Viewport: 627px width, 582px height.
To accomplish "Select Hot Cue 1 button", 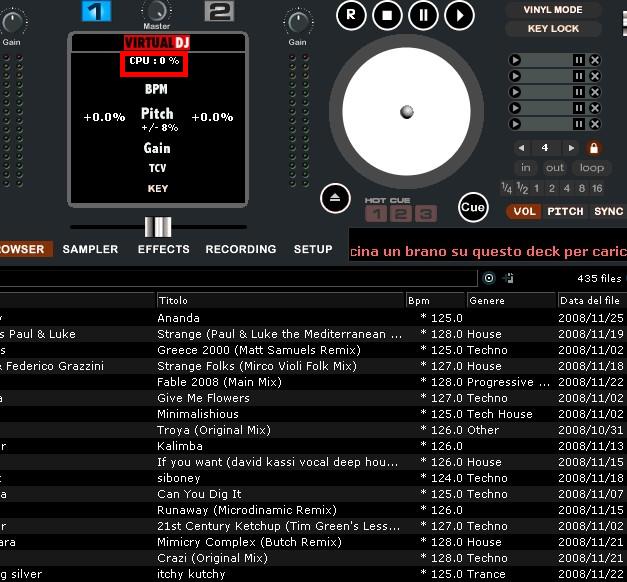I will 376,213.
